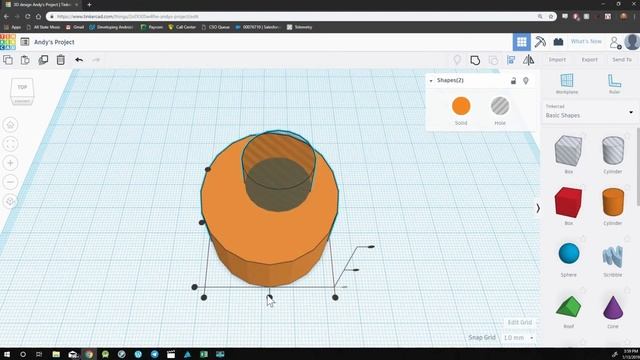Click the Copy icon in the toolbar
Image resolution: width=640 pixels, height=360 pixels.
8,60
